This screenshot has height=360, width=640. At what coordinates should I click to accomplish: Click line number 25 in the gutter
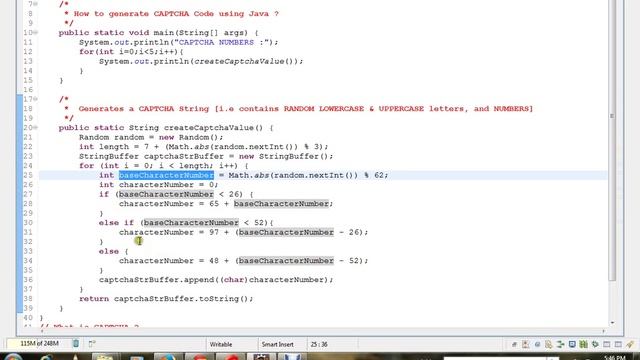(28, 175)
